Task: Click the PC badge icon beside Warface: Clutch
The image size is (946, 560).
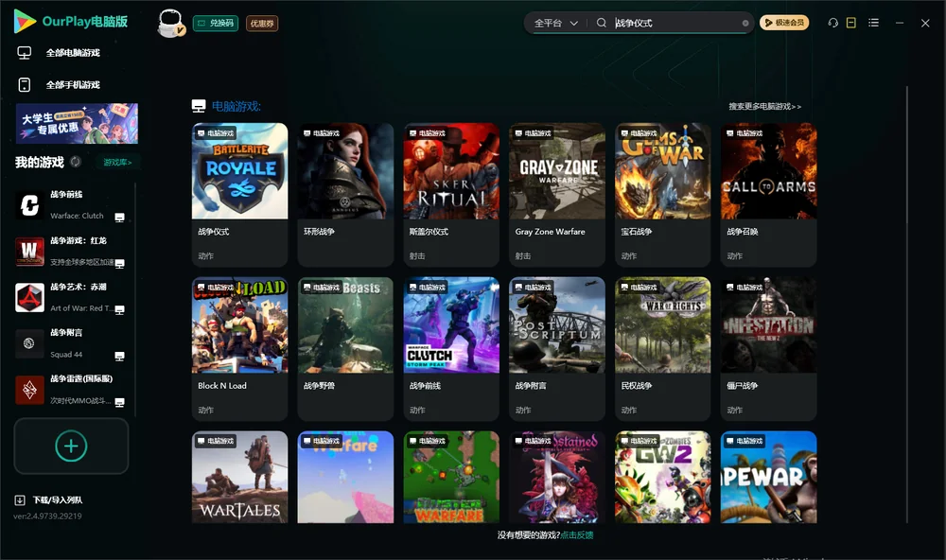Action: click(119, 218)
